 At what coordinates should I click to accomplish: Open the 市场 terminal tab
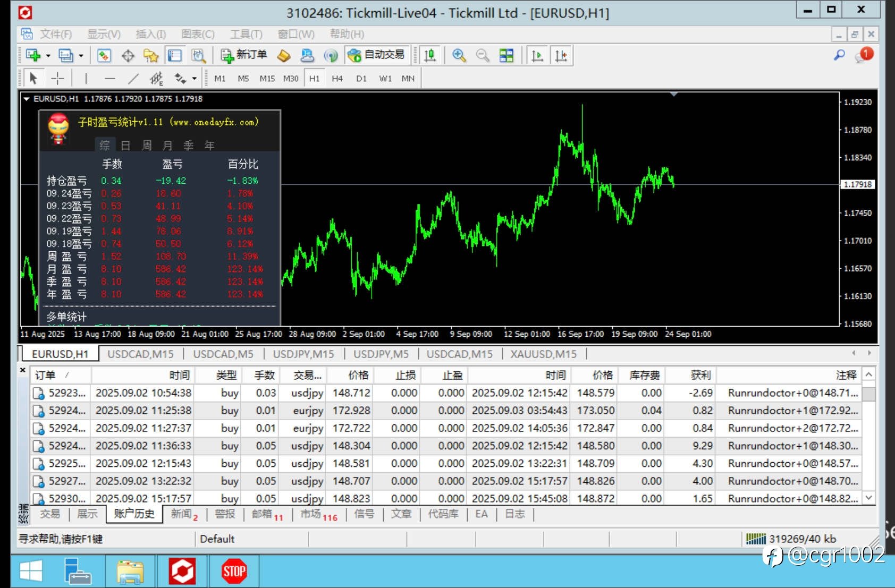point(318,514)
